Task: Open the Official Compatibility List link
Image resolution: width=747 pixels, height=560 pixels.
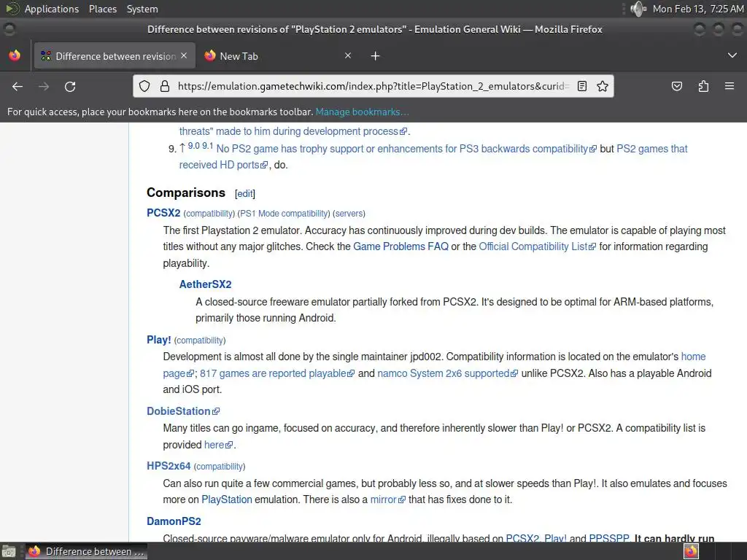Action: [537, 246]
